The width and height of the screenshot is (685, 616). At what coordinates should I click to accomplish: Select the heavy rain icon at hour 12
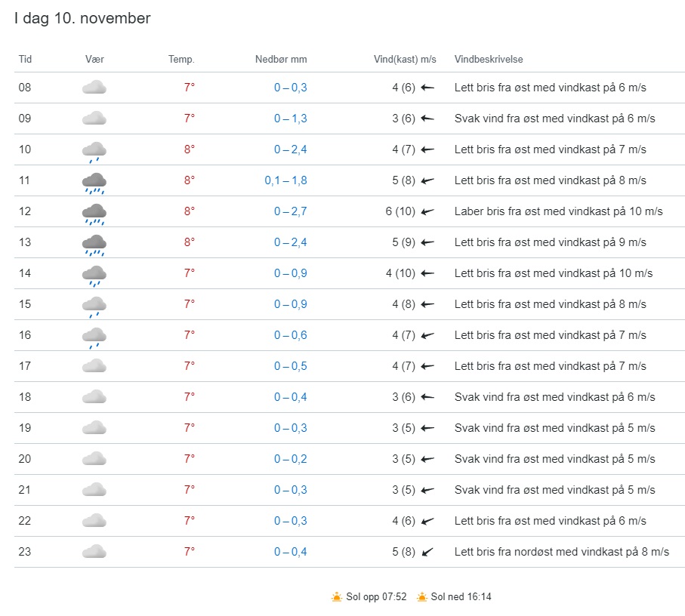94,214
